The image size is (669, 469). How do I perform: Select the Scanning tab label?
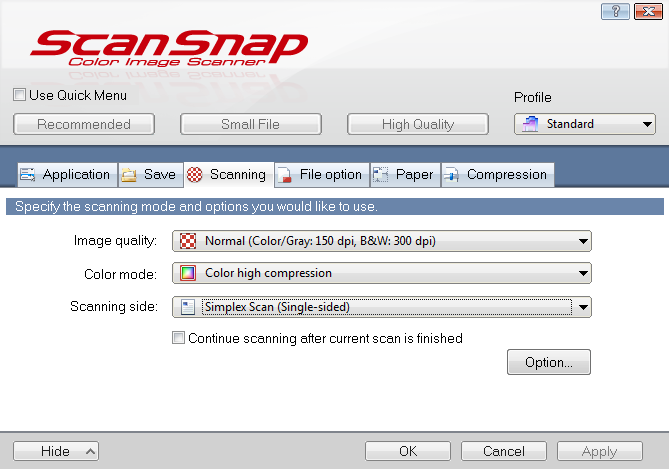coord(238,175)
